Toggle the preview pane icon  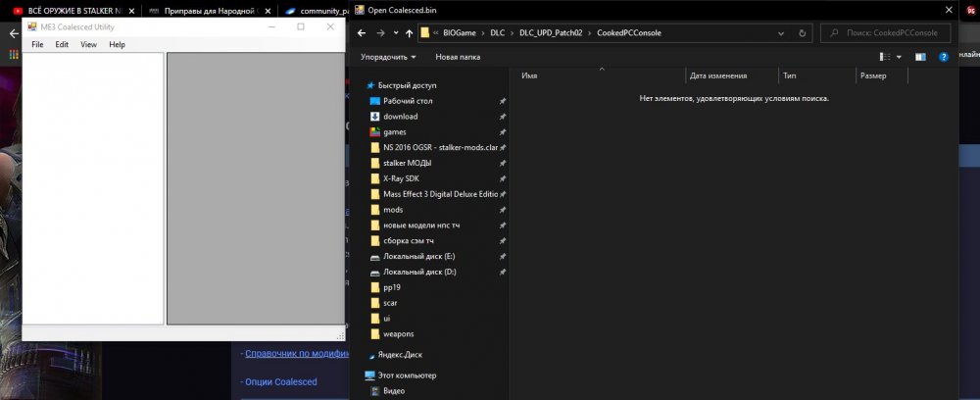[920, 57]
